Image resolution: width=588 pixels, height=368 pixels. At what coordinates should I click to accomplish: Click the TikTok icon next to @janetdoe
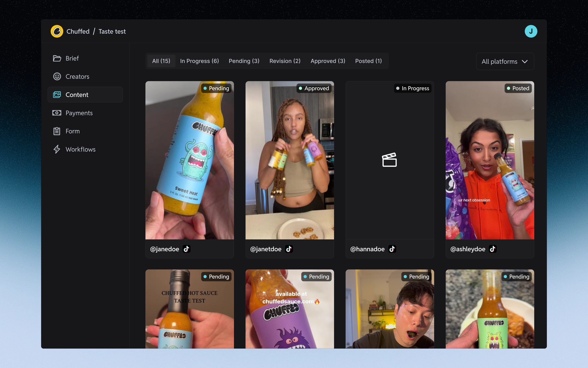click(x=289, y=249)
